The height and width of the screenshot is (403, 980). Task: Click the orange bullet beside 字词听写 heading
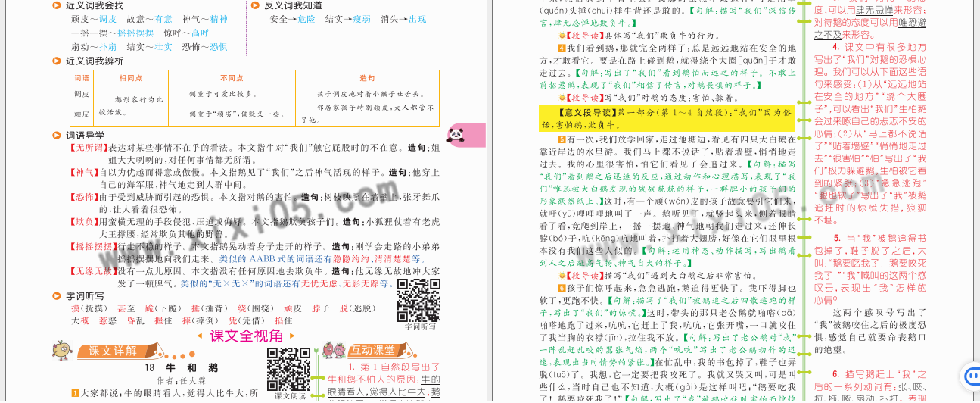click(x=58, y=295)
